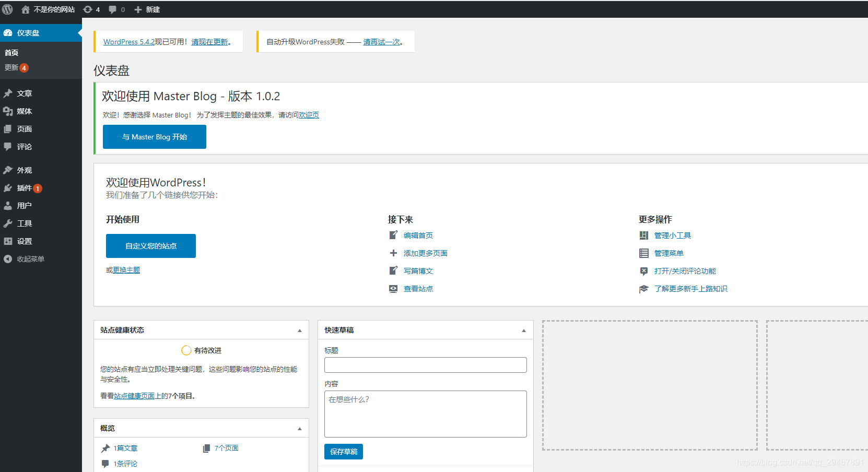Click the paintbrush icon for 外观
The width and height of the screenshot is (868, 472).
click(x=8, y=170)
